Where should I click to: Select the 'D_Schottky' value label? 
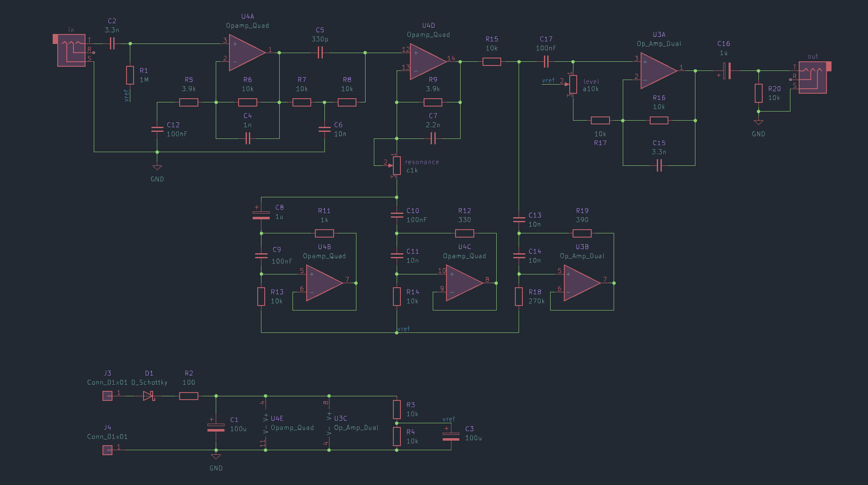tap(149, 382)
